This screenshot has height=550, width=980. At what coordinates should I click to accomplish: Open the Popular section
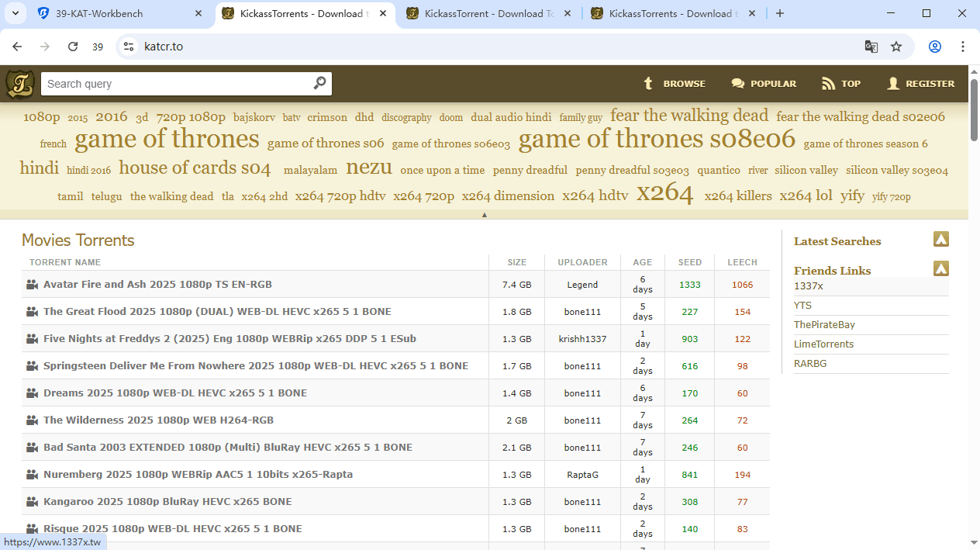coord(764,84)
